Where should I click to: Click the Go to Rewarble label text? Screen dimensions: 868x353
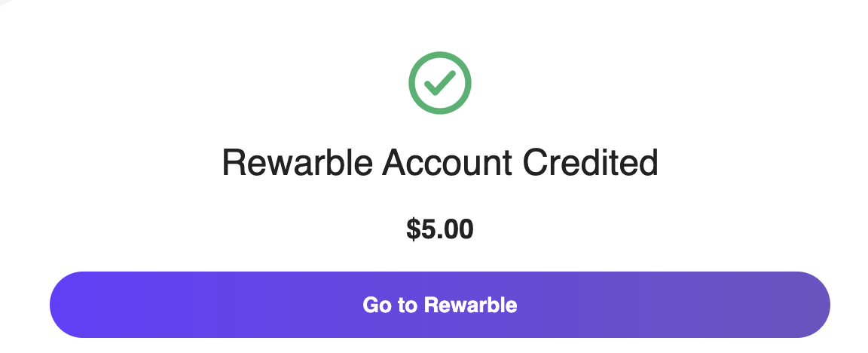coord(439,305)
